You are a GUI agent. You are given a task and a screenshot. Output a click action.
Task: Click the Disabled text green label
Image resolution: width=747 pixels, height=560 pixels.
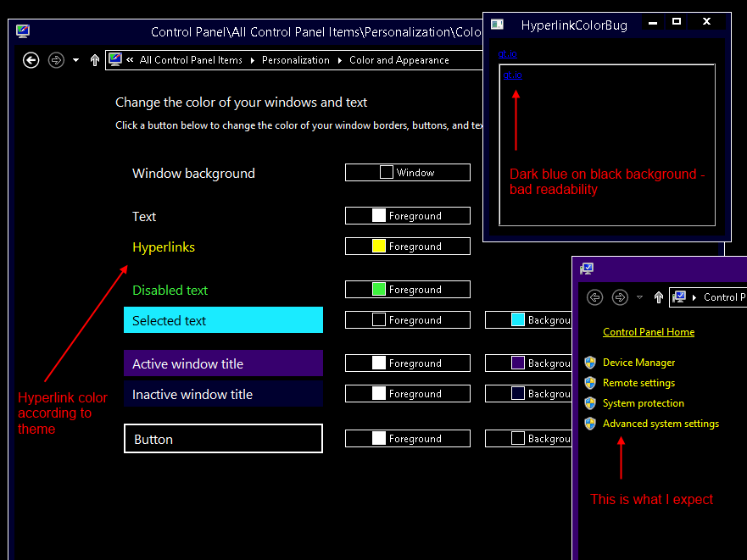pyautogui.click(x=170, y=290)
